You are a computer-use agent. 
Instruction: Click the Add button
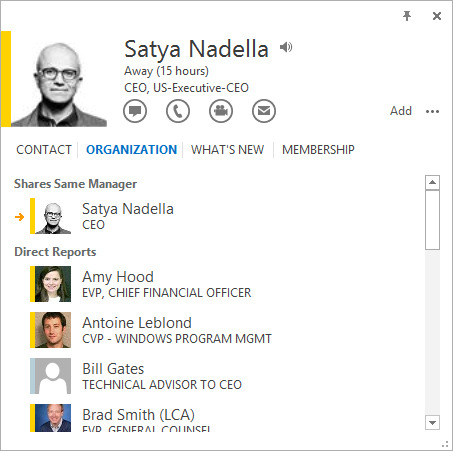click(x=401, y=111)
